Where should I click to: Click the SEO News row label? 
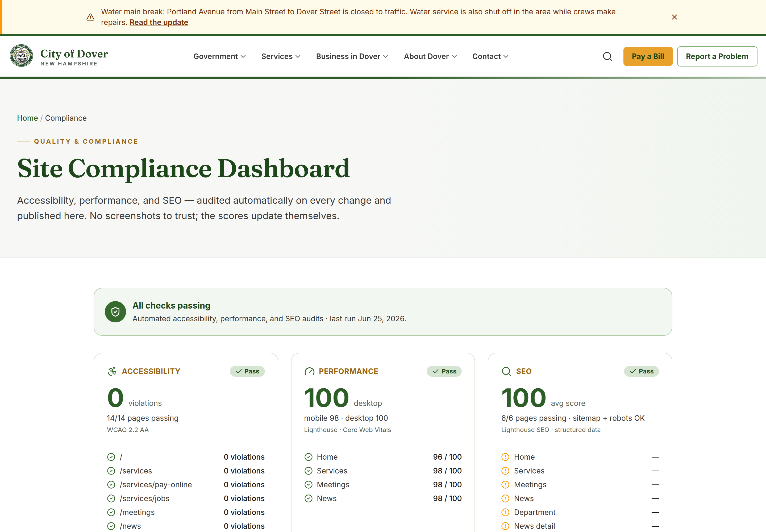(524, 498)
